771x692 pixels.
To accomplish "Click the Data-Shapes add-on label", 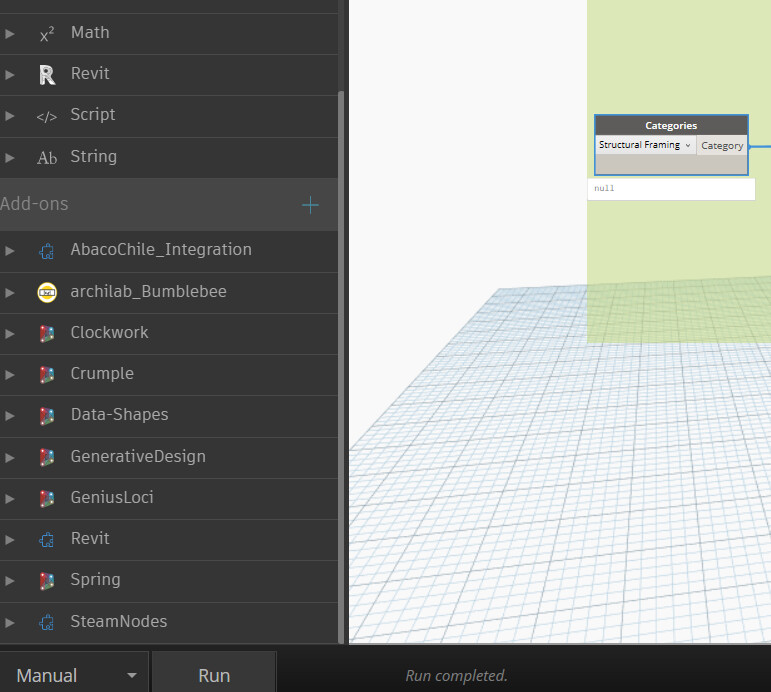I will [119, 415].
